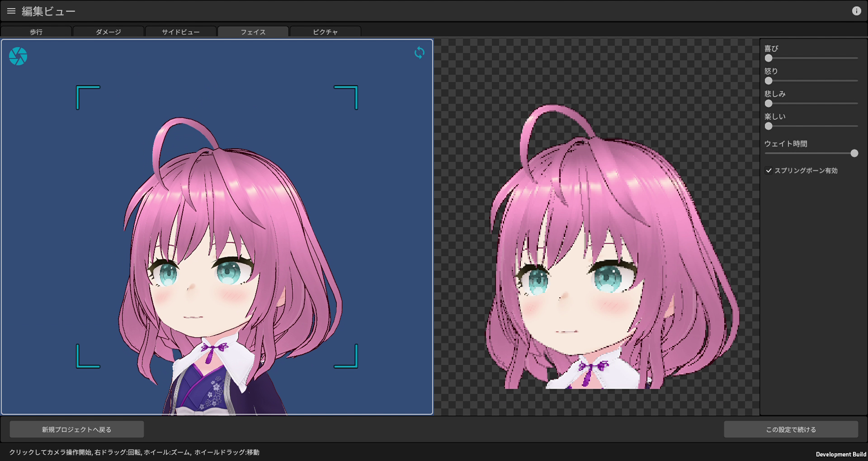
Task: Open the サイドビュー tab
Action: [x=181, y=32]
